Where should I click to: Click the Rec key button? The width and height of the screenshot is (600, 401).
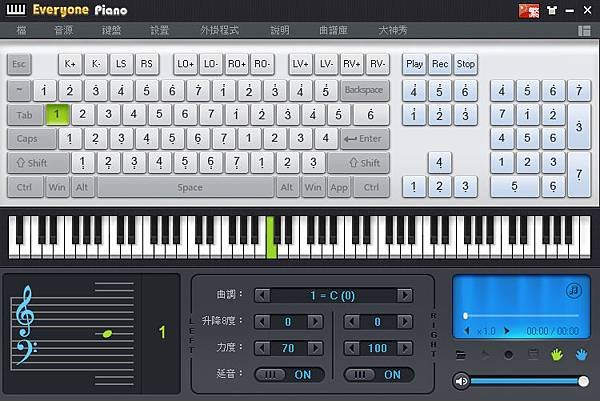[440, 64]
